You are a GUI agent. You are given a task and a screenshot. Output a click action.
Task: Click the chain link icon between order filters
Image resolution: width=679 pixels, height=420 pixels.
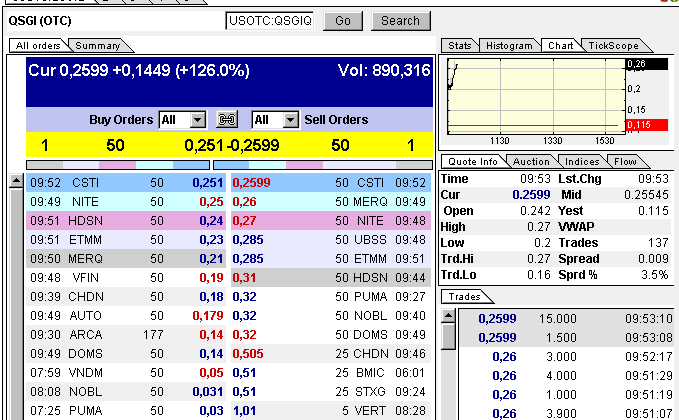click(226, 120)
